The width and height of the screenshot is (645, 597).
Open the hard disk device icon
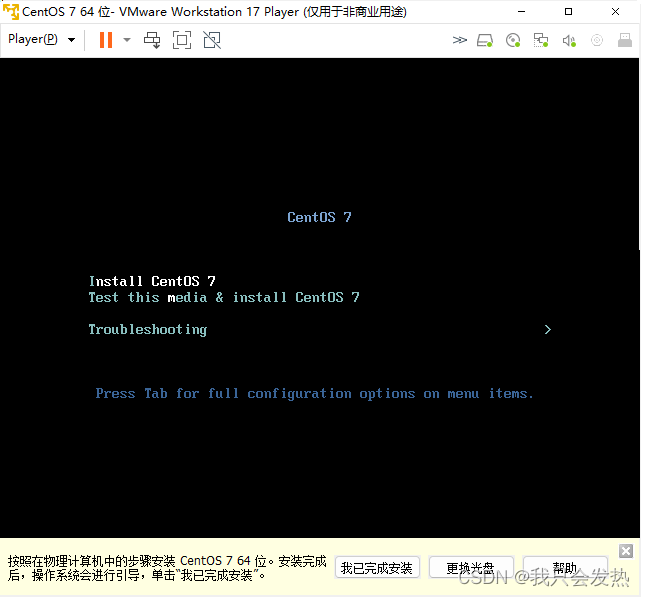tap(485, 40)
